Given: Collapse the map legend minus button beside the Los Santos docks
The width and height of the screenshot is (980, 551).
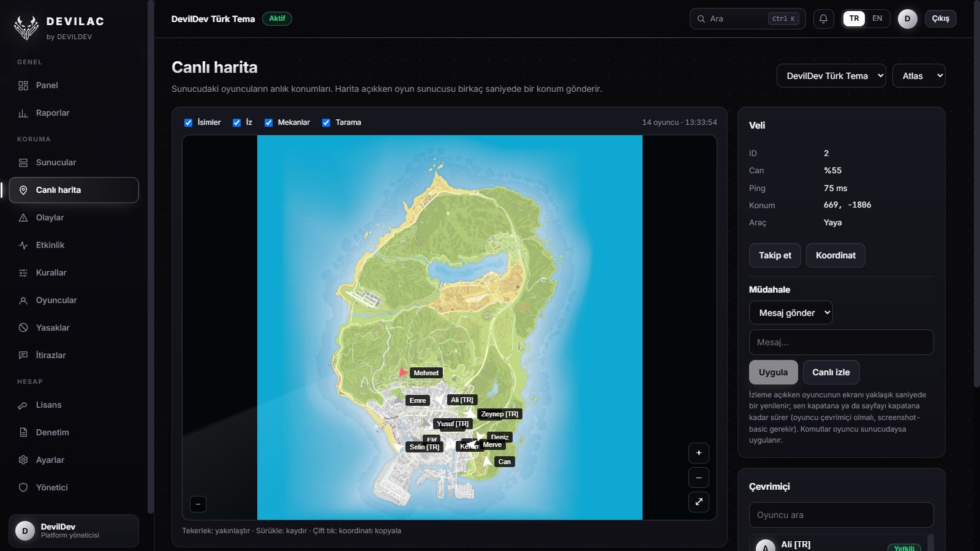Looking at the screenshot, I should coord(198,504).
